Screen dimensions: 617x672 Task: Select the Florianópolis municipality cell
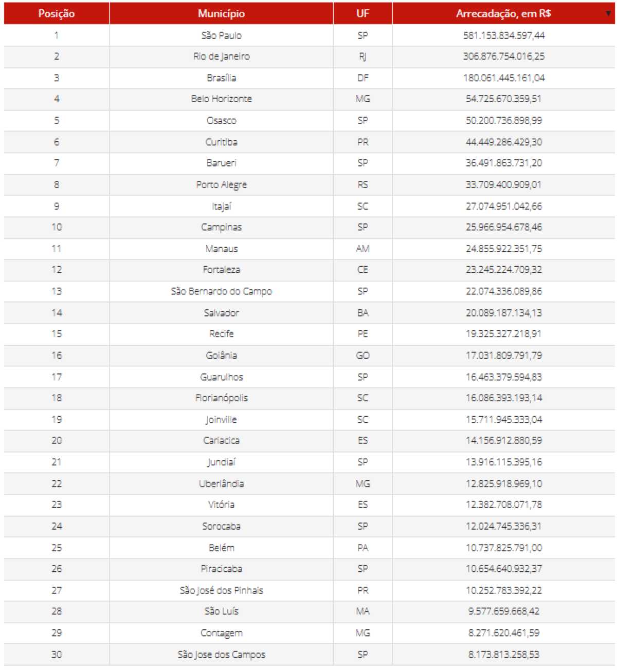pyautogui.click(x=221, y=398)
